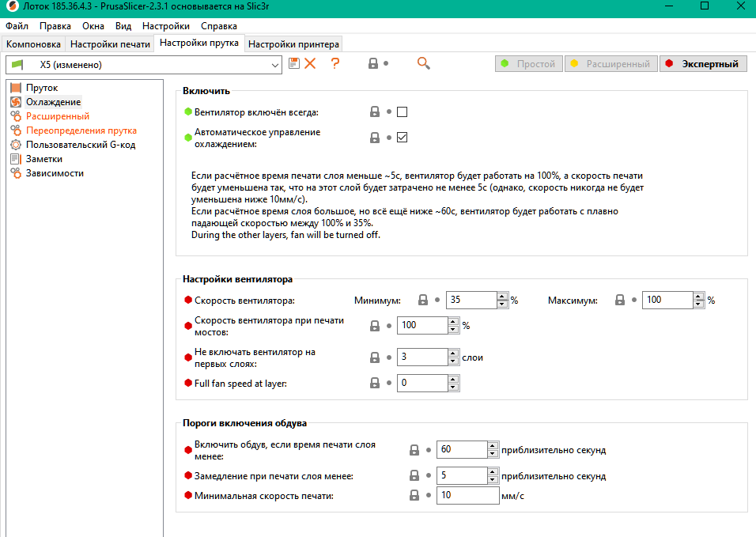The height and width of the screenshot is (537, 756).
Task: Open the Вид menu
Action: 123,26
